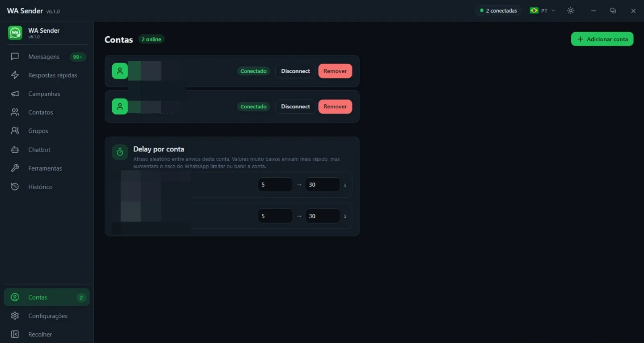Image resolution: width=644 pixels, height=343 pixels.
Task: Click the Contas page heading
Action: (x=119, y=39)
